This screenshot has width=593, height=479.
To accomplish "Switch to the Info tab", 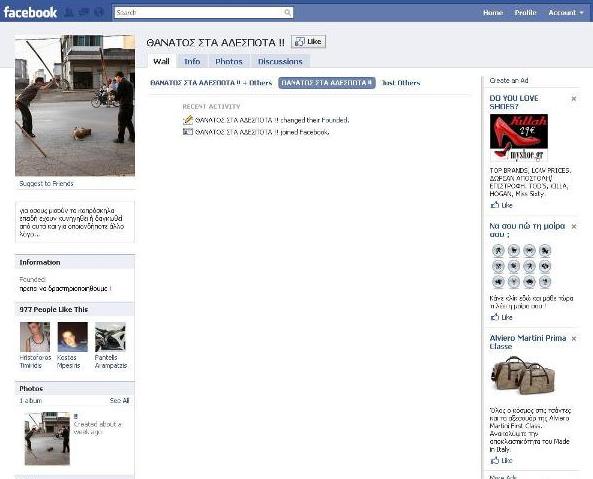I will (x=192, y=61).
